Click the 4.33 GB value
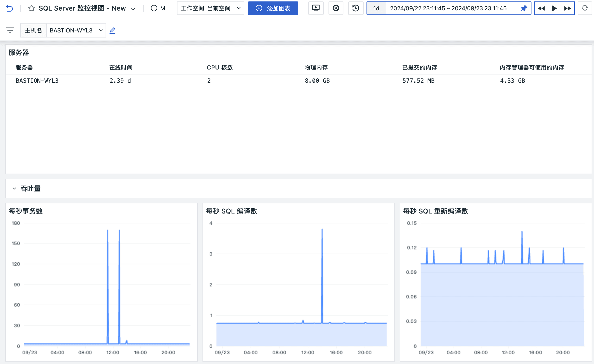This screenshot has height=364, width=594. [512, 81]
